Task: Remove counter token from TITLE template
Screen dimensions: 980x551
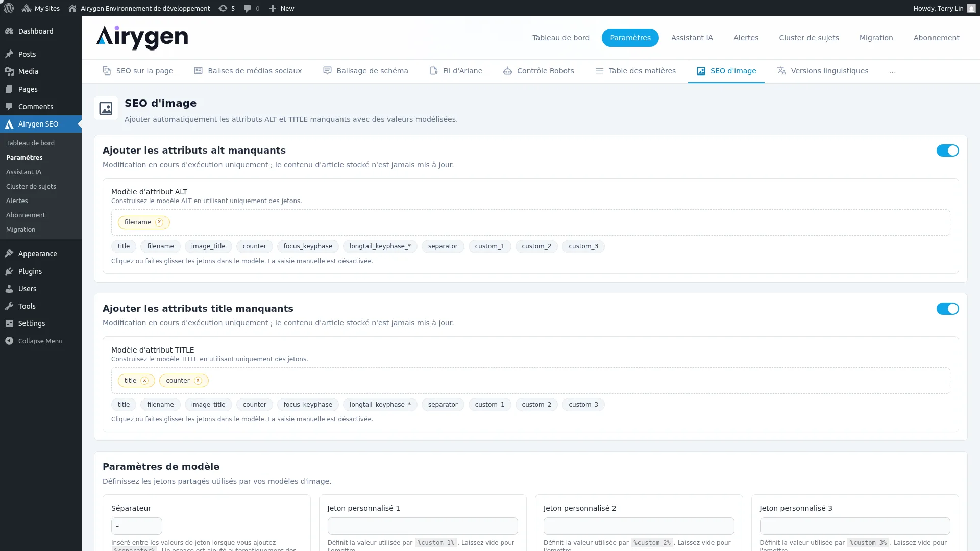Action: (x=198, y=381)
